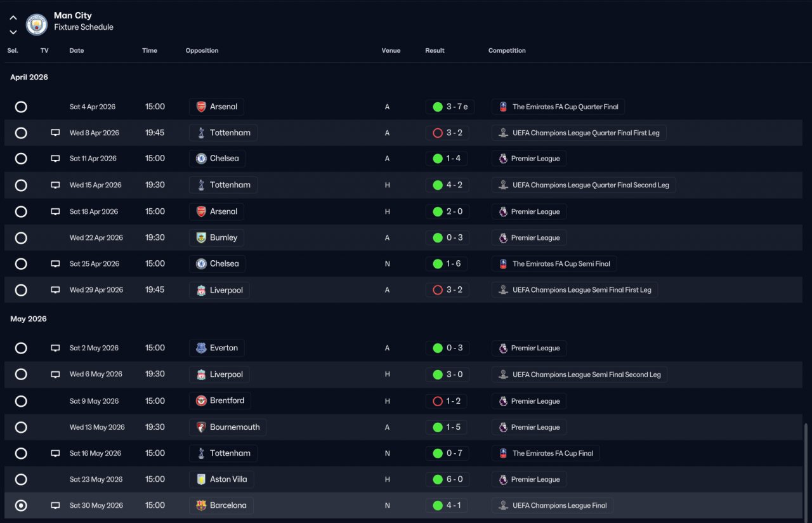Screen dimensions: 812x523
Task: Open the 4 - 2 result against Tottenham
Action: tap(447, 185)
